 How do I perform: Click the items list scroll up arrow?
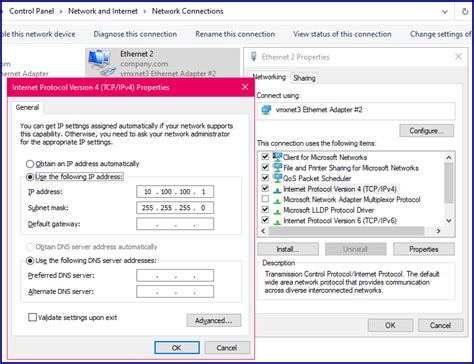pos(449,157)
